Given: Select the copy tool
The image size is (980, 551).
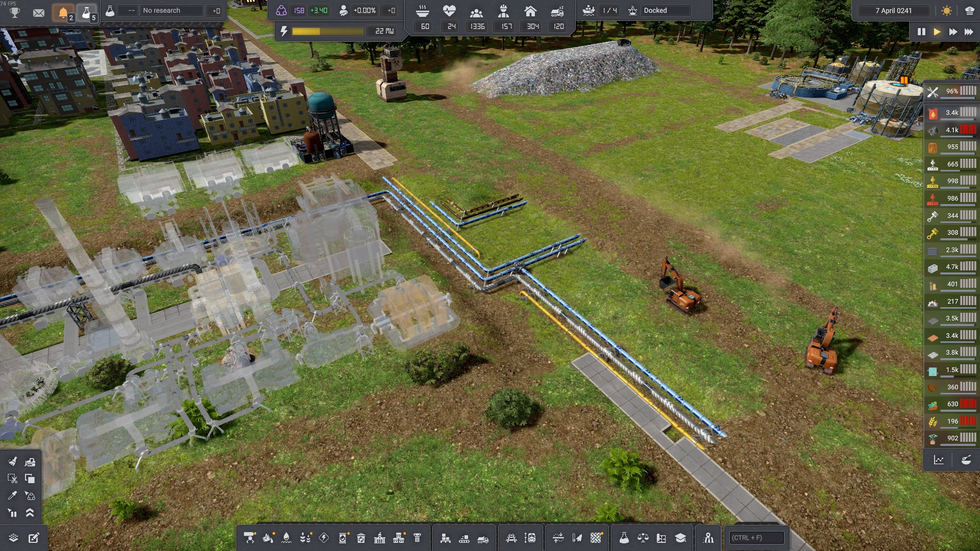Looking at the screenshot, I should point(30,479).
